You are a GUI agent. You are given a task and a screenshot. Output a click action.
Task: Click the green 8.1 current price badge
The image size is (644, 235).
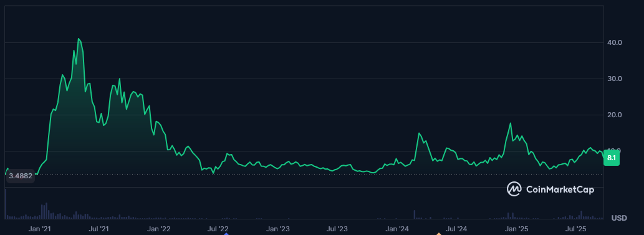[611, 158]
